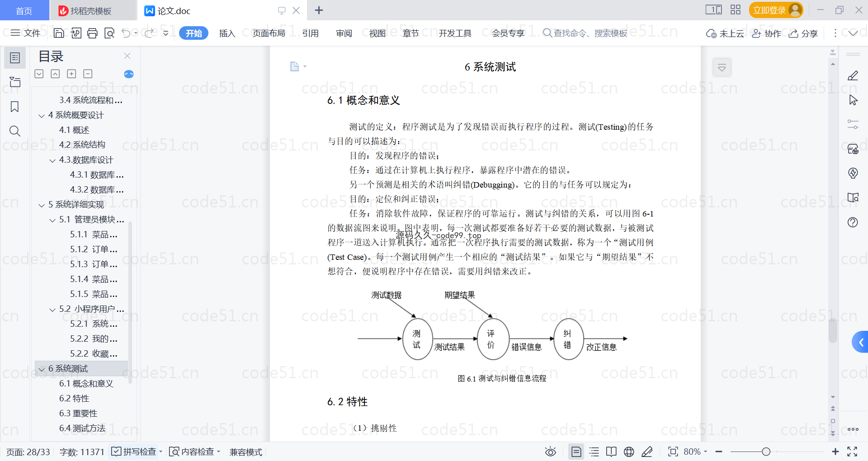This screenshot has width=868, height=461.
Task: Go to the 首页 home tab
Action: coord(24,10)
